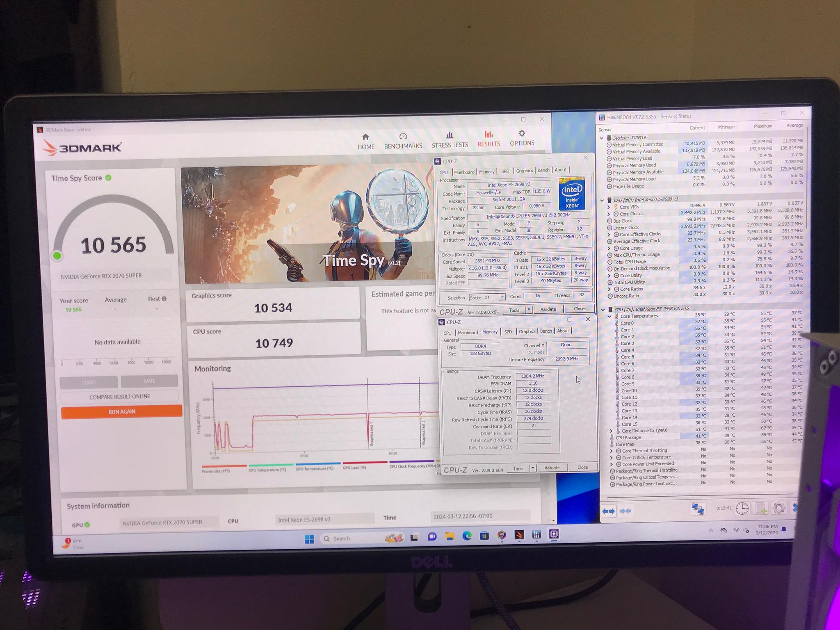Viewport: 840px width, 630px height.
Task: Open 3DMark Benchmarks section
Action: 403,141
